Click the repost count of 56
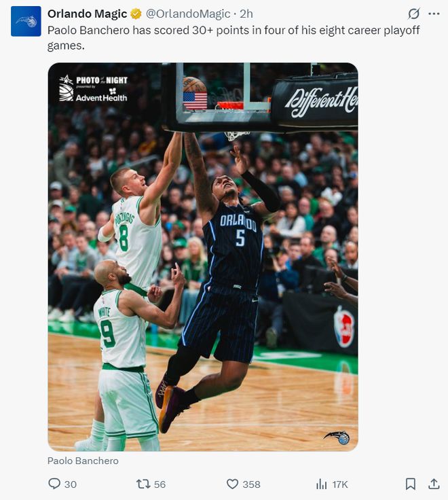 point(160,484)
